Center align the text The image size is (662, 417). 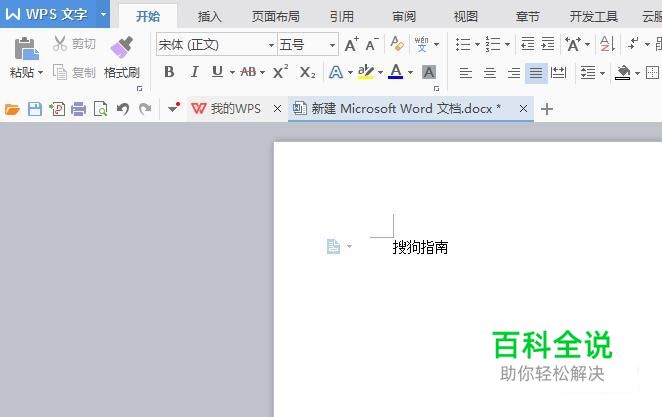[x=490, y=73]
